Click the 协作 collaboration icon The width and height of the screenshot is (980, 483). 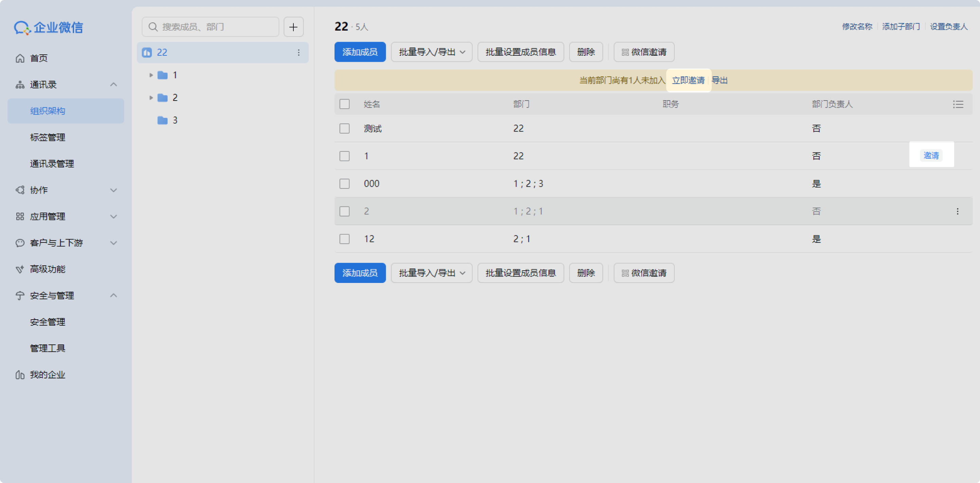(20, 190)
